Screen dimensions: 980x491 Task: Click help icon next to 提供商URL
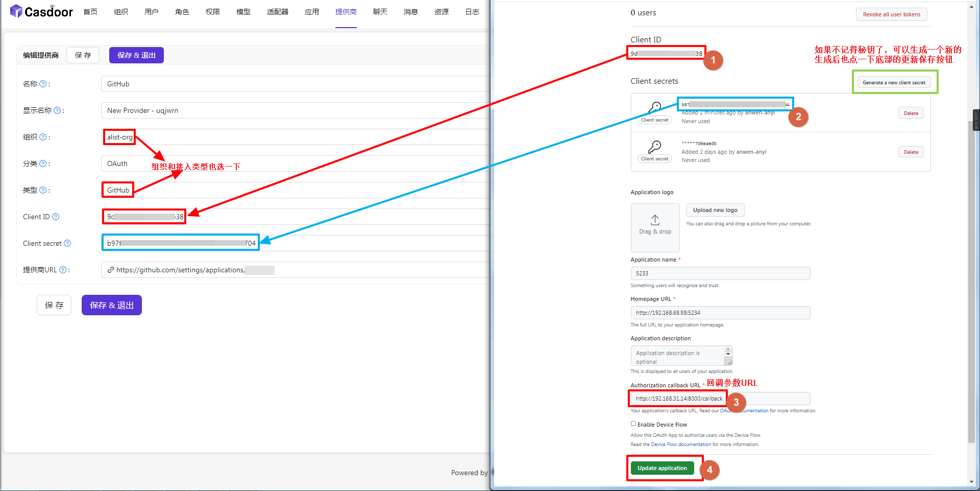coord(63,270)
